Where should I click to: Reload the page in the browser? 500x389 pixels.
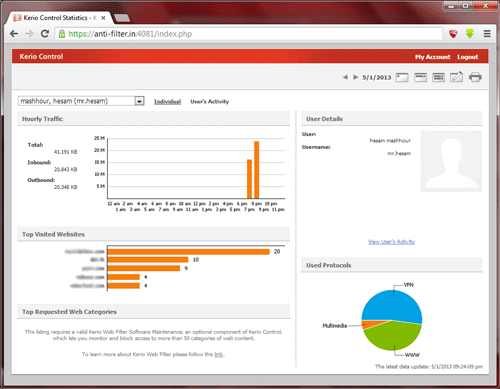[45, 34]
